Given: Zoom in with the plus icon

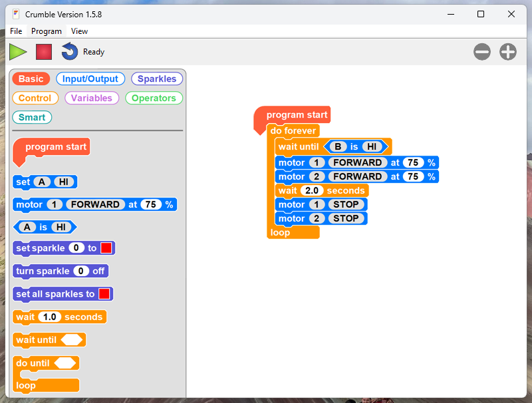Looking at the screenshot, I should tap(508, 52).
